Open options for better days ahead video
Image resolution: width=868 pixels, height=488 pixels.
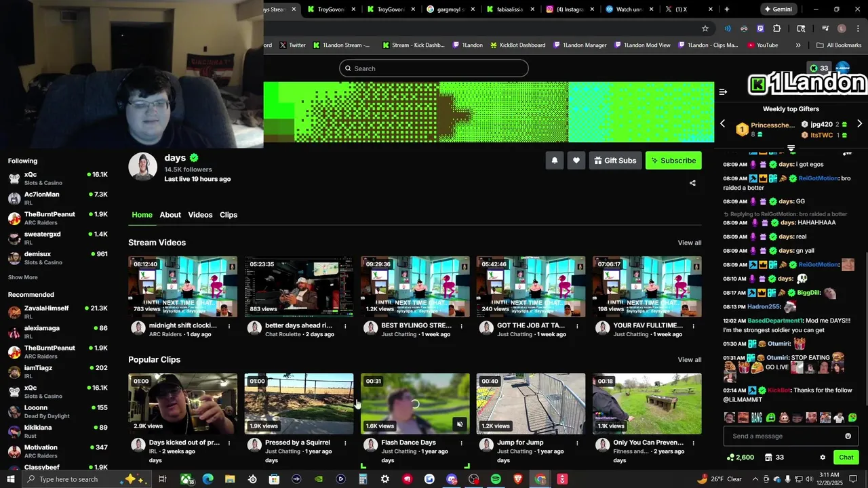click(345, 326)
